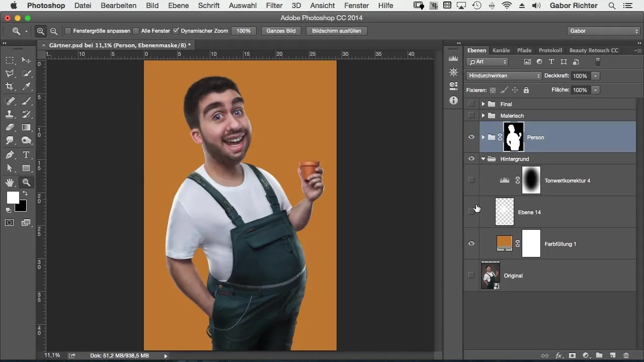The width and height of the screenshot is (644, 362).
Task: Select the Eraser tool
Action: pyautogui.click(x=10, y=128)
